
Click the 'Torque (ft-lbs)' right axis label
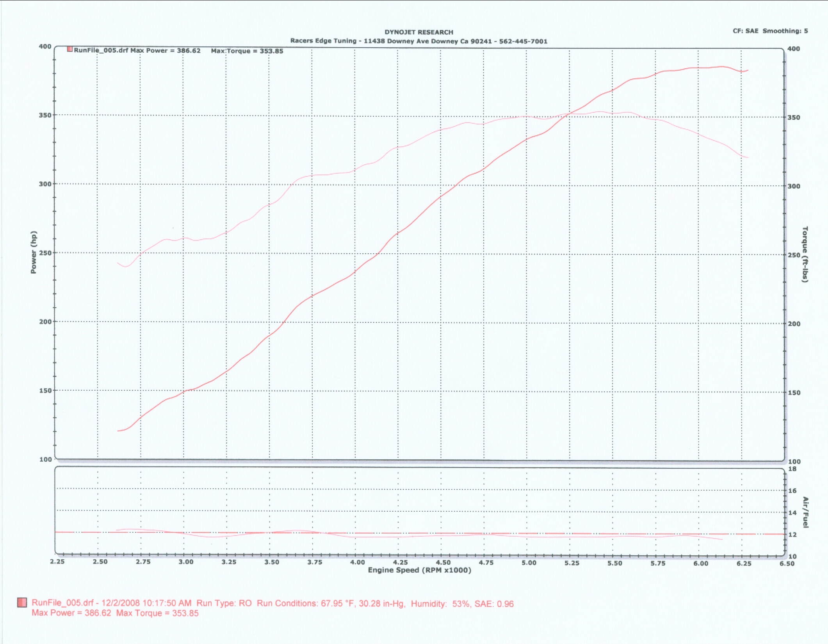point(805,254)
